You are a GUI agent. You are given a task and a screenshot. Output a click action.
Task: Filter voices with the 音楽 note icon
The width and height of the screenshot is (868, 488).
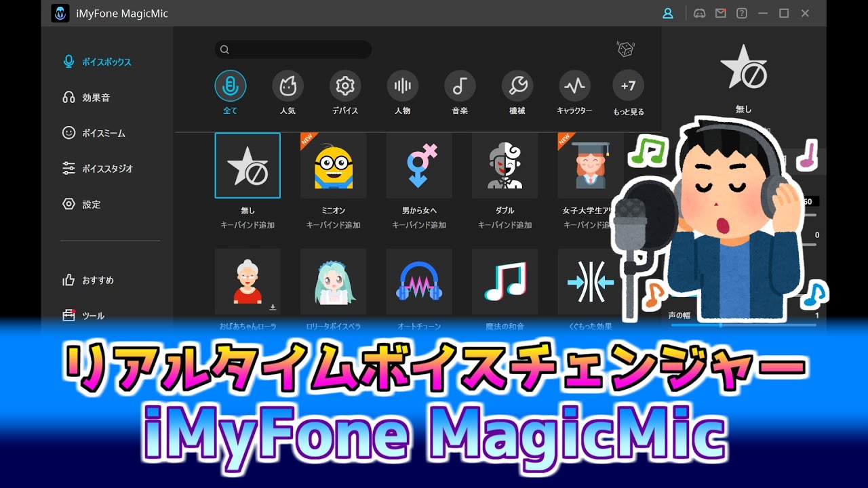click(460, 86)
